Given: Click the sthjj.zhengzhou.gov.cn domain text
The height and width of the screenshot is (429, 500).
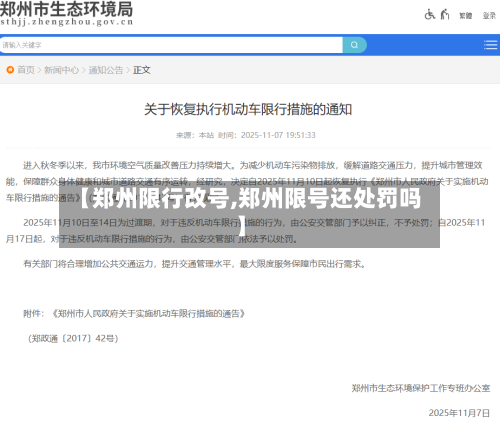Looking at the screenshot, I should (x=67, y=22).
